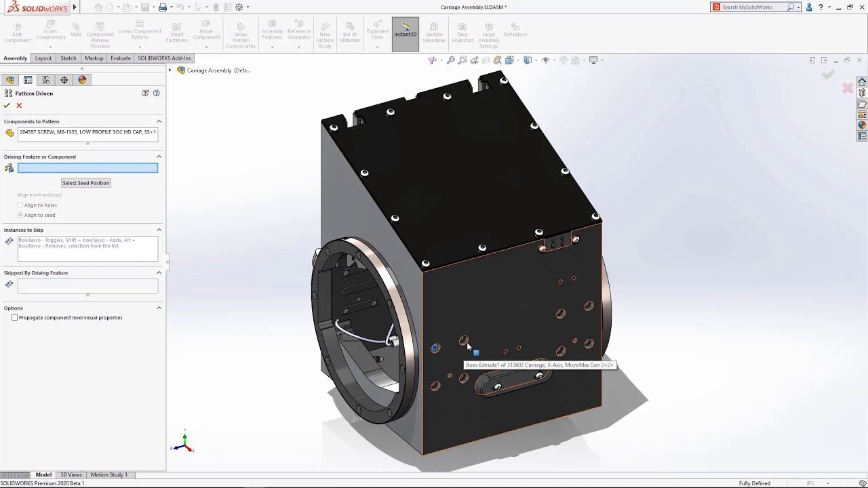Open the Appearances color ball in task pane
This screenshot has width=868, height=488.
pos(862,125)
